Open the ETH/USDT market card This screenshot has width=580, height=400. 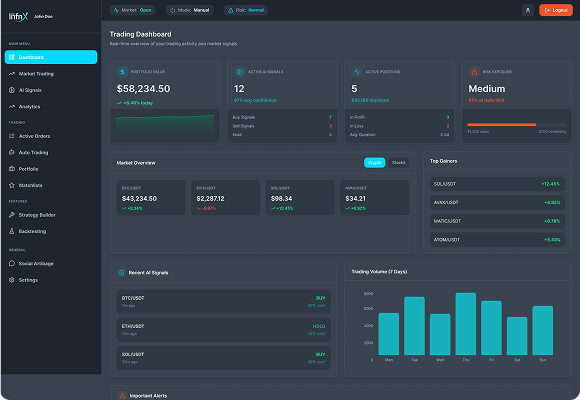click(226, 198)
